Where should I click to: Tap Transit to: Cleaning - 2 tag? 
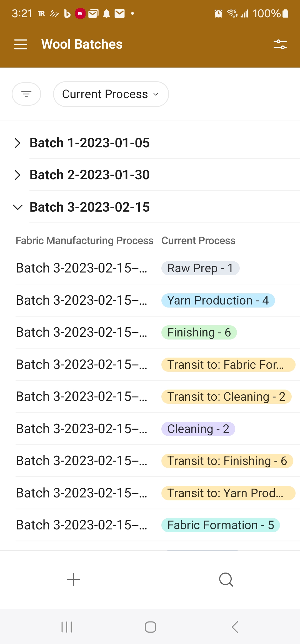pyautogui.click(x=226, y=397)
